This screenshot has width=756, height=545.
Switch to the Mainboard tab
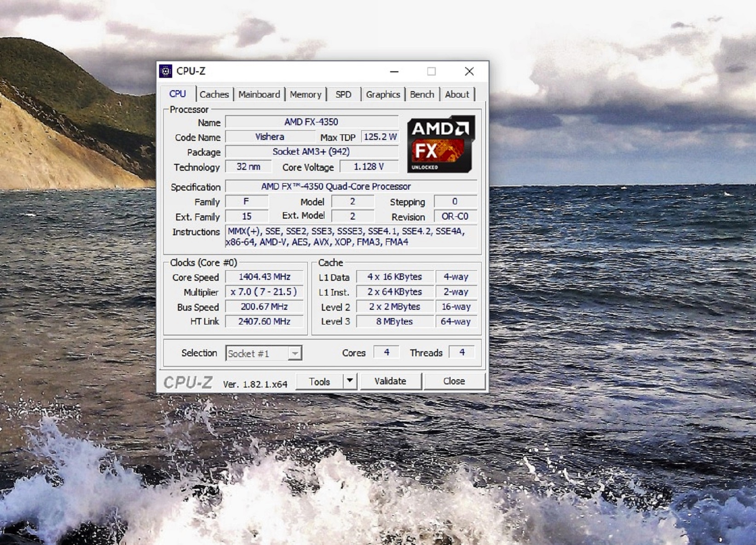tap(259, 94)
